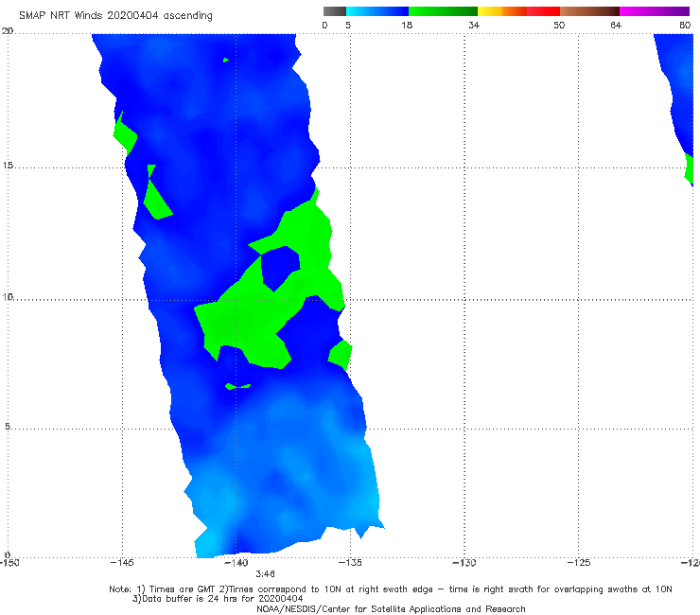Click the blue hole enclosed by the green wind patch
This screenshot has height=615, width=700.
coord(279,268)
